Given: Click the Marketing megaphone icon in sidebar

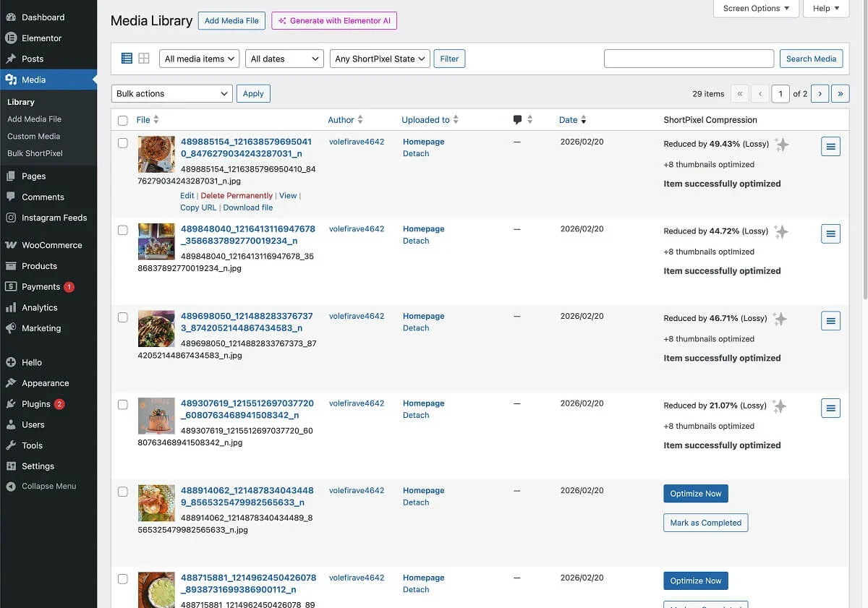Looking at the screenshot, I should click(12, 328).
